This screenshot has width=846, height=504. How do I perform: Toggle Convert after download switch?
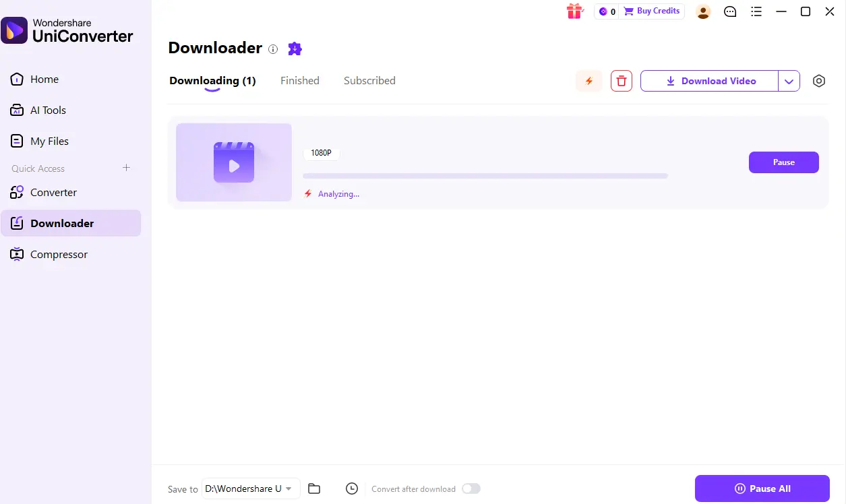471,489
